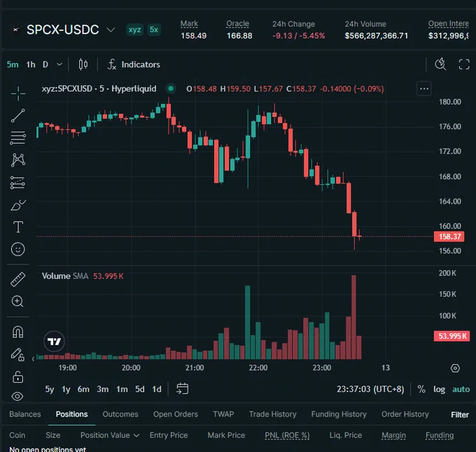This screenshot has width=476, height=452.
Task: Click the xyz:SPCXUSD chart symbol title
Action: pos(99,89)
